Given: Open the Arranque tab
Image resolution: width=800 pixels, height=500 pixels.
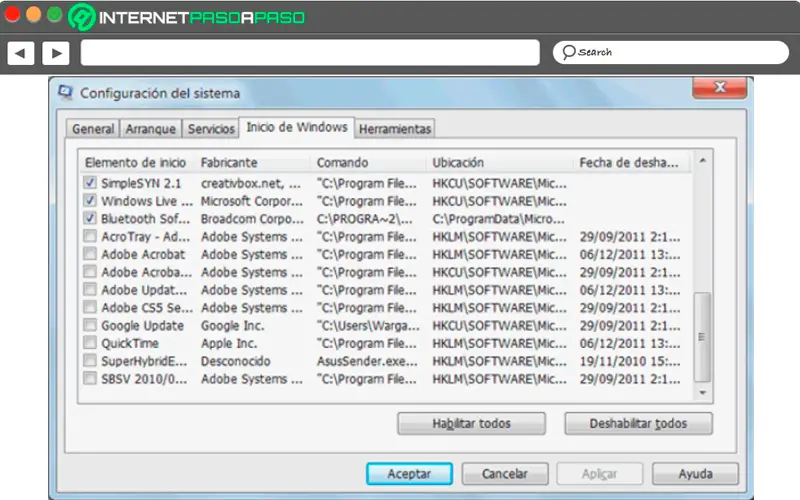Looking at the screenshot, I should [x=151, y=129].
